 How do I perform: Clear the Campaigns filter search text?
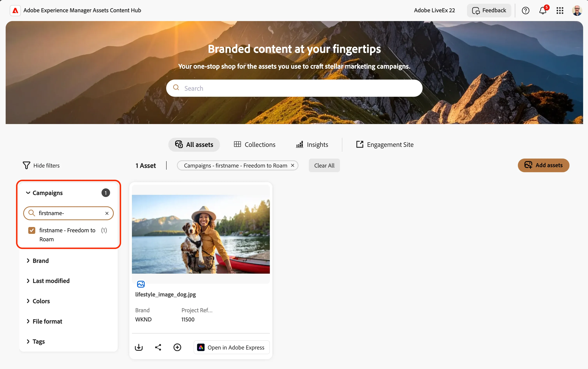107,213
